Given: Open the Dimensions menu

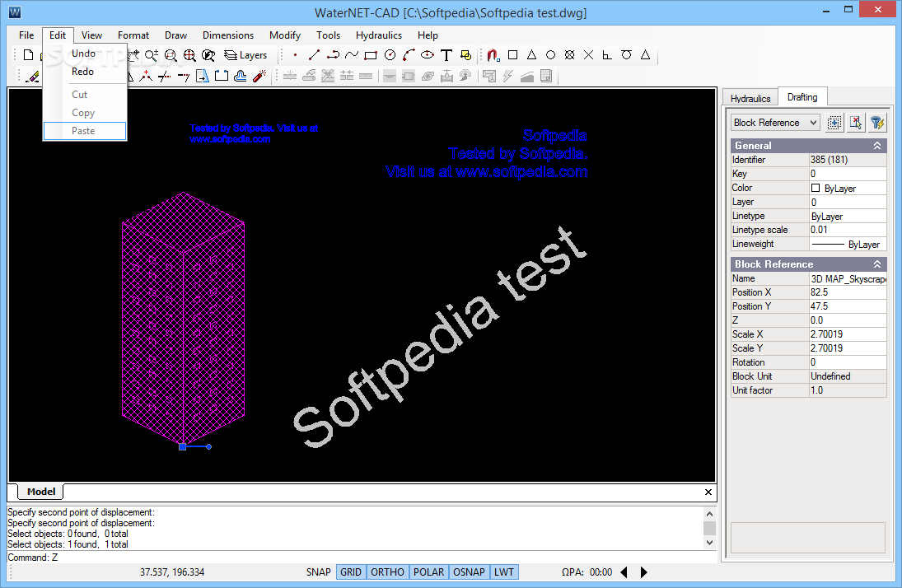Looking at the screenshot, I should [x=228, y=35].
